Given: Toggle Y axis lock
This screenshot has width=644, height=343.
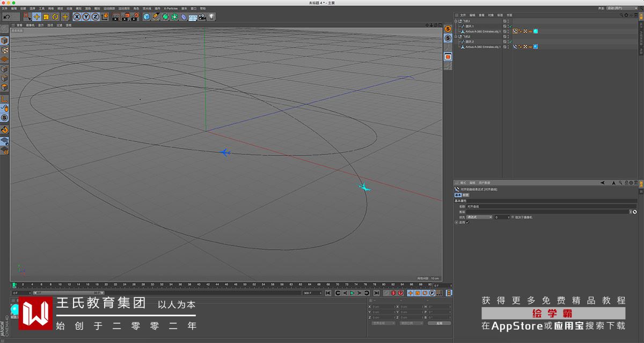Looking at the screenshot, I should [x=86, y=17].
